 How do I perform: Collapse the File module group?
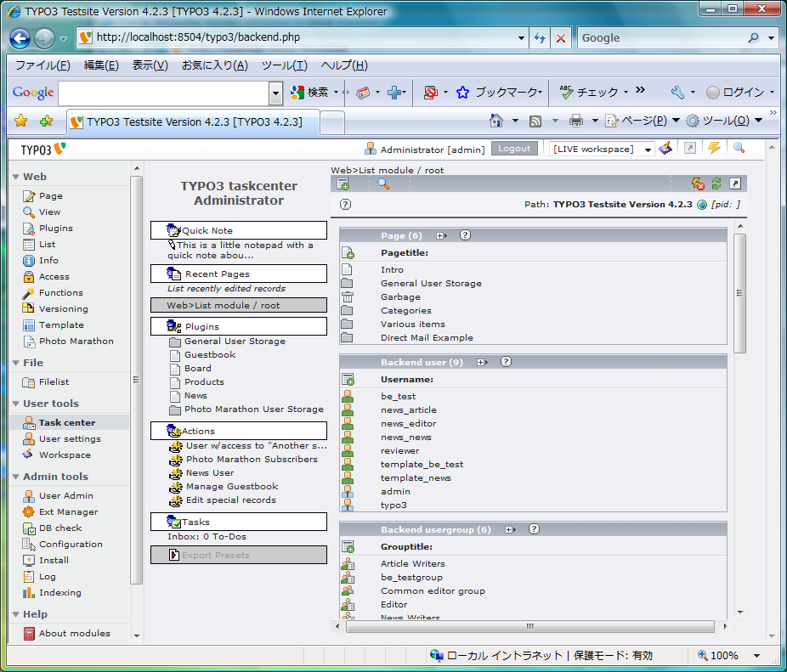coord(16,363)
